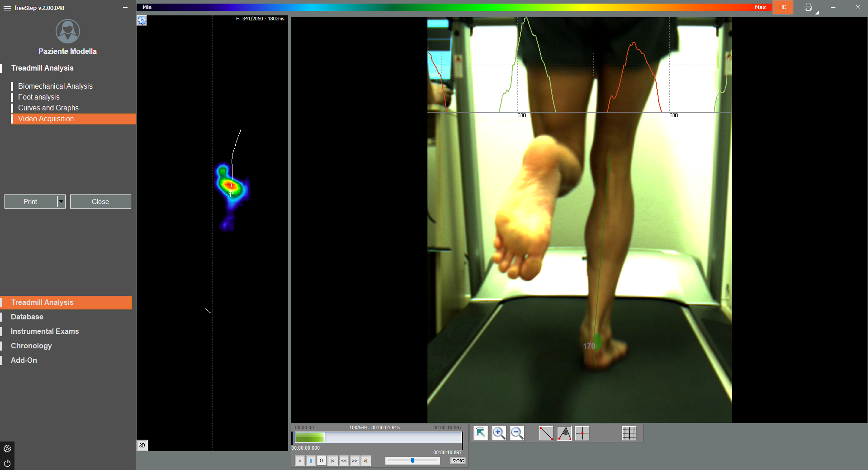Toggle HD mode

point(783,7)
